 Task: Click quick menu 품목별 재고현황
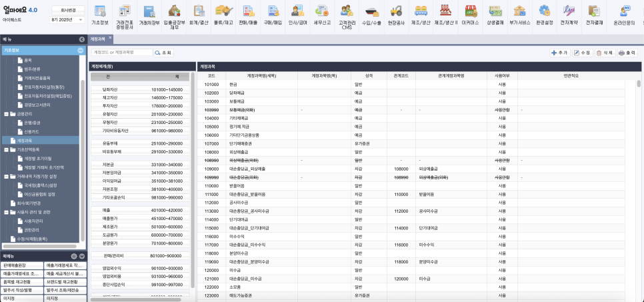(22, 282)
